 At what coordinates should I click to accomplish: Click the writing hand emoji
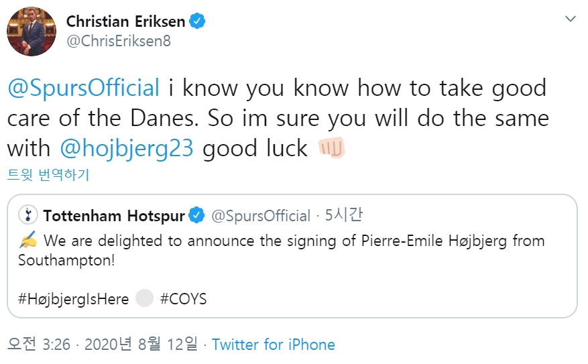(27, 241)
